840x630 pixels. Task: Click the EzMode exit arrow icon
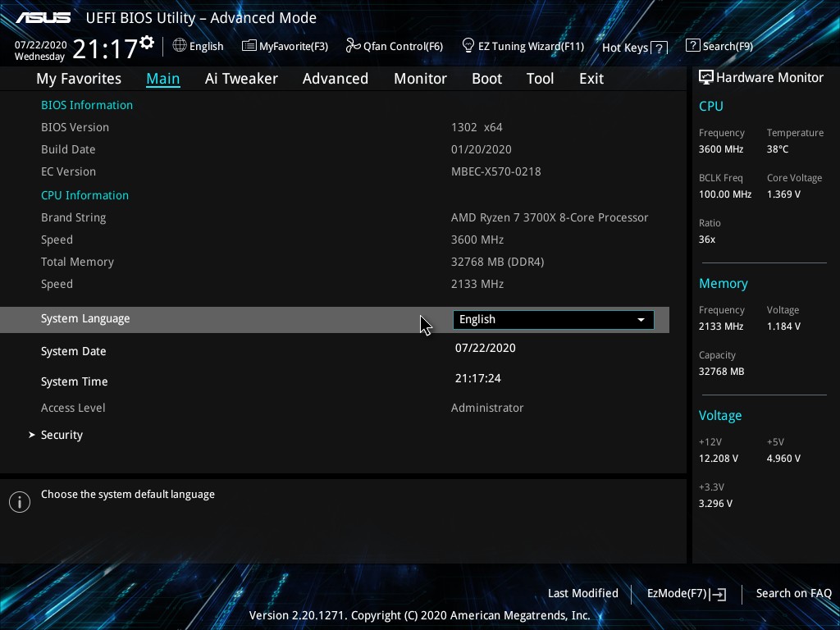pos(719,594)
